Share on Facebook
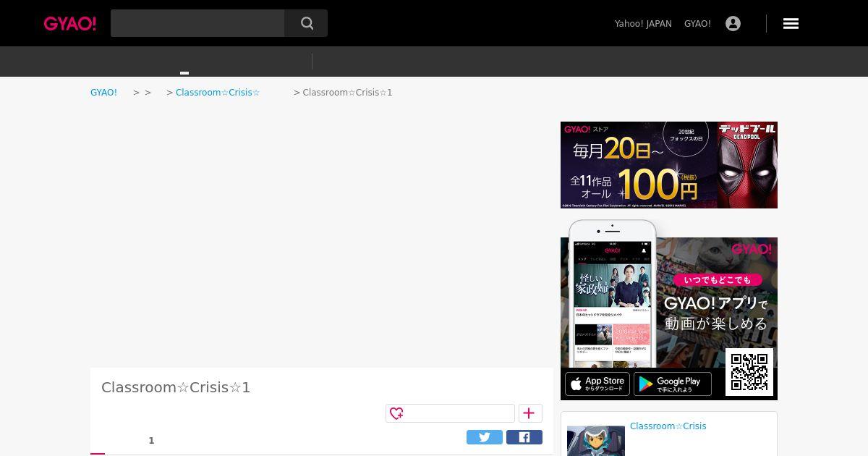This screenshot has height=456, width=868. (524, 437)
